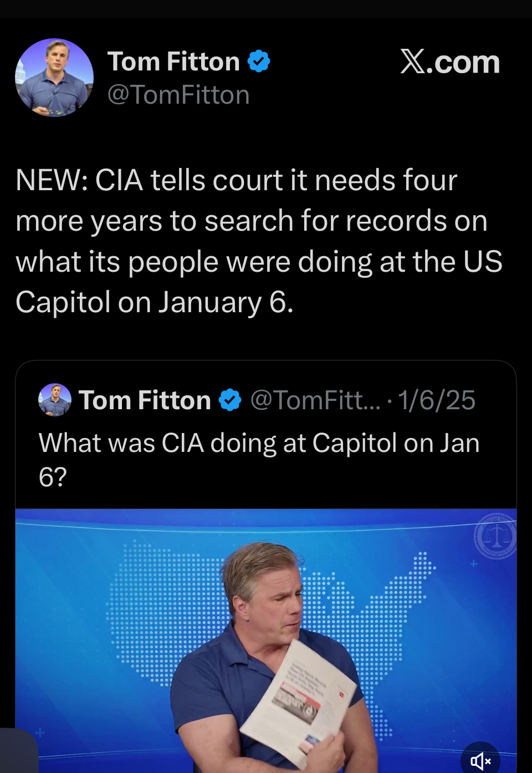The image size is (532, 773).
Task: Open the 1/6/25 date of the quoted tweet
Action: tap(437, 400)
